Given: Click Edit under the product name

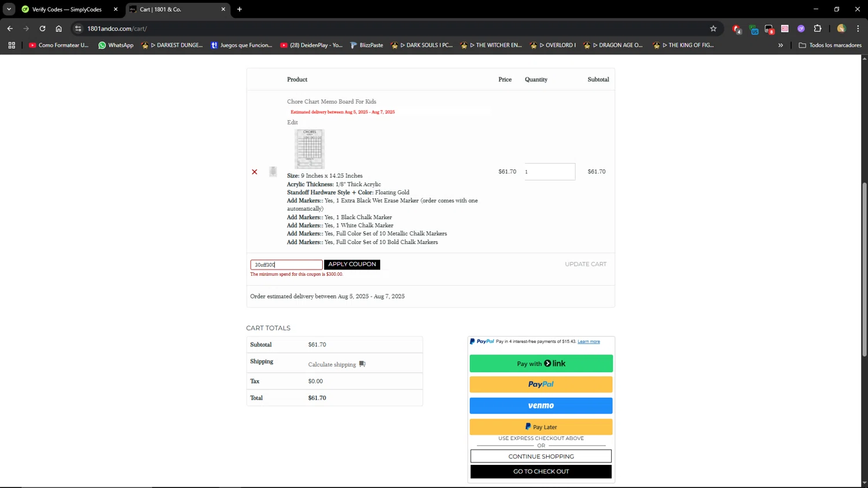Looking at the screenshot, I should coord(292,122).
